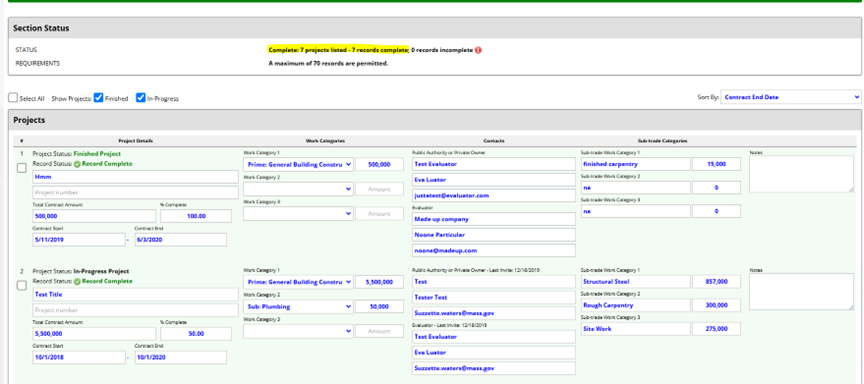
Task: Click the Contacts column header
Action: point(493,141)
